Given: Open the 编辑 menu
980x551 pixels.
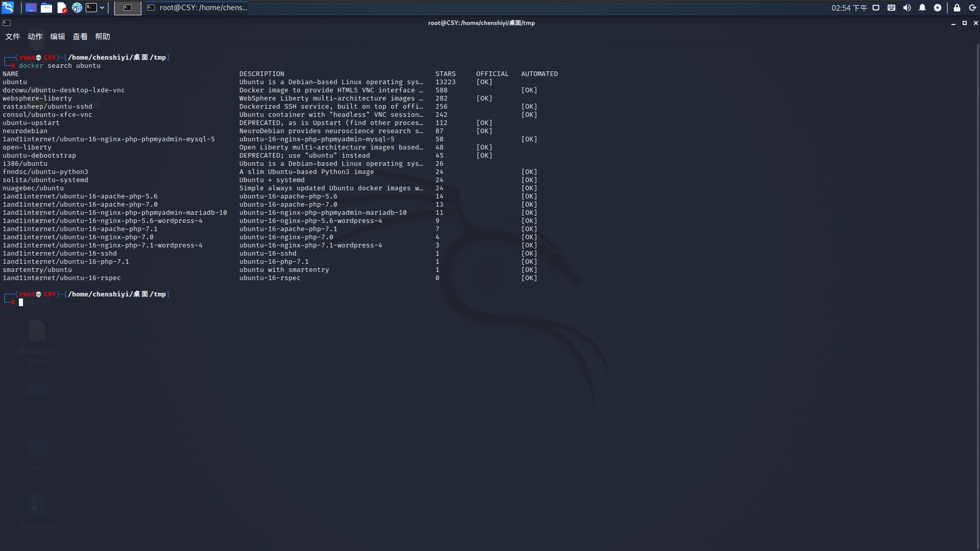Looking at the screenshot, I should coord(57,37).
